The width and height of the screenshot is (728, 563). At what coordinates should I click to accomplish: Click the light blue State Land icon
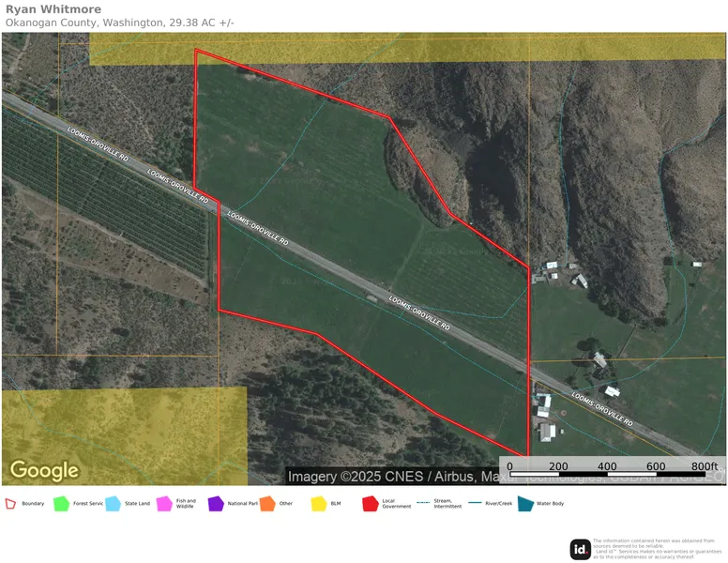pyautogui.click(x=113, y=504)
